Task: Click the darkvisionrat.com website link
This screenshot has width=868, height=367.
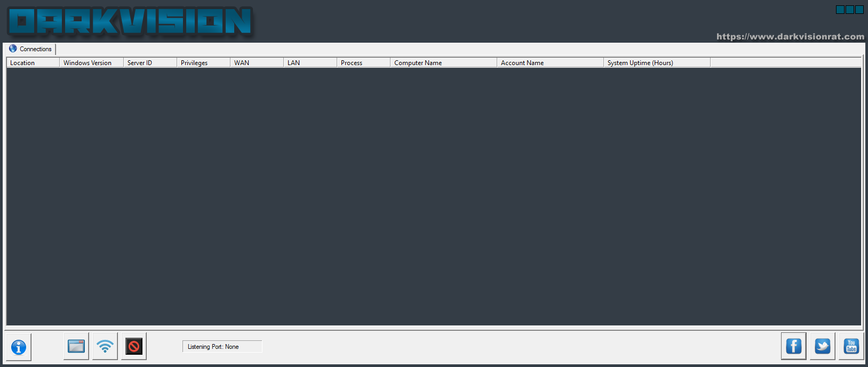Action: 790,37
